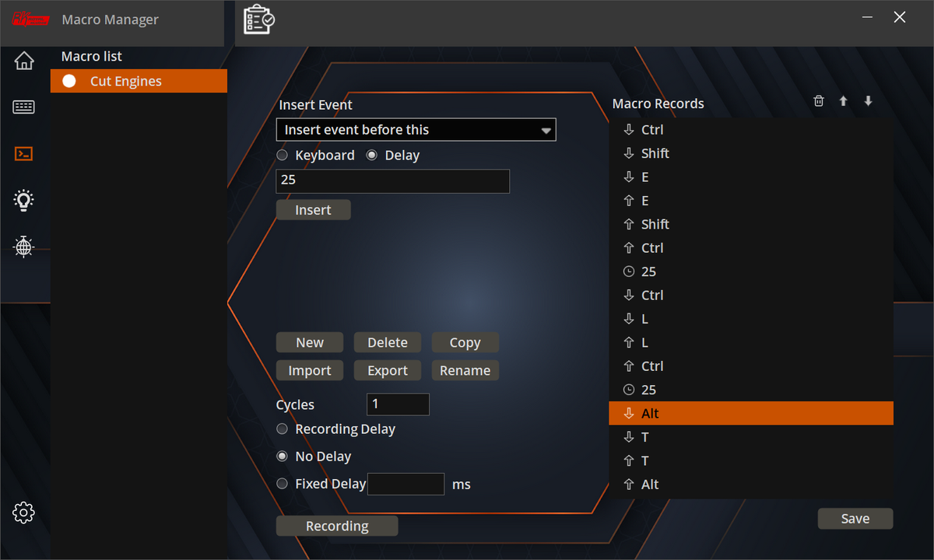Open the keyboard settings sidebar icon

click(24, 107)
